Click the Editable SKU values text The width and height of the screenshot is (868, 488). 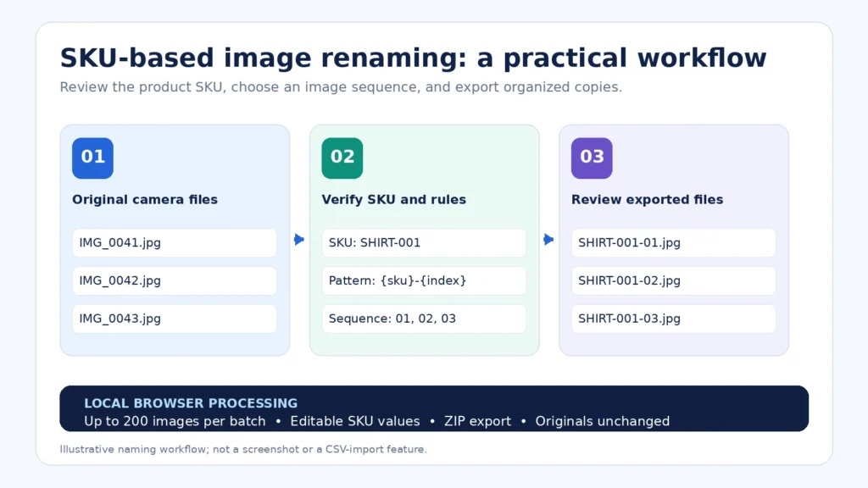point(355,422)
